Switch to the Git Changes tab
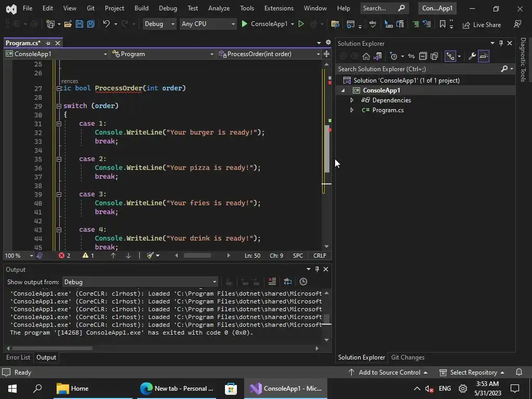The width and height of the screenshot is (532, 399). point(407,357)
